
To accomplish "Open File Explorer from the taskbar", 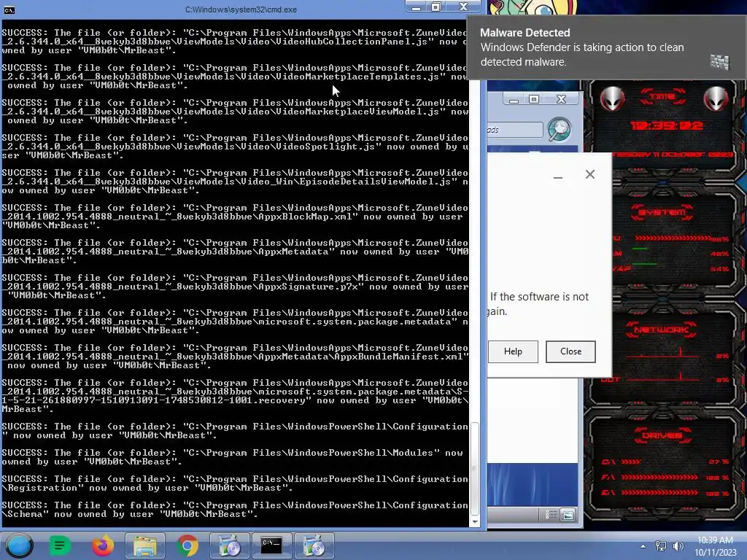I will 145,545.
